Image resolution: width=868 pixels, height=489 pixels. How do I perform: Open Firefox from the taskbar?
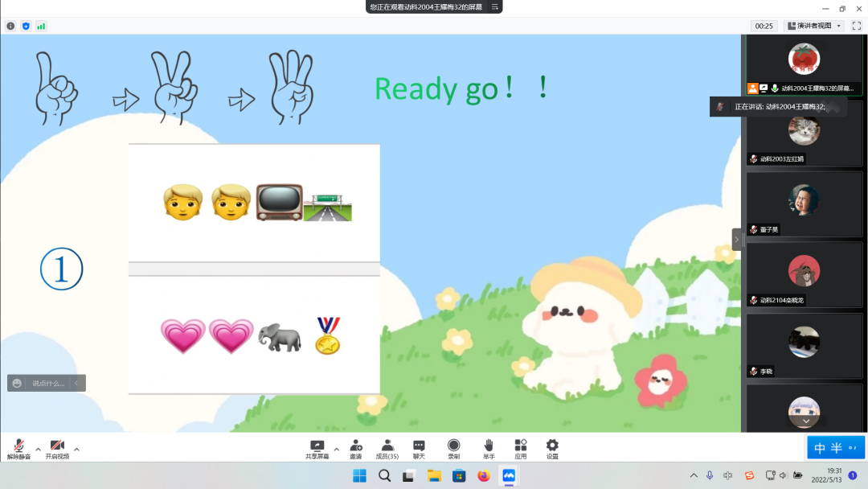484,475
